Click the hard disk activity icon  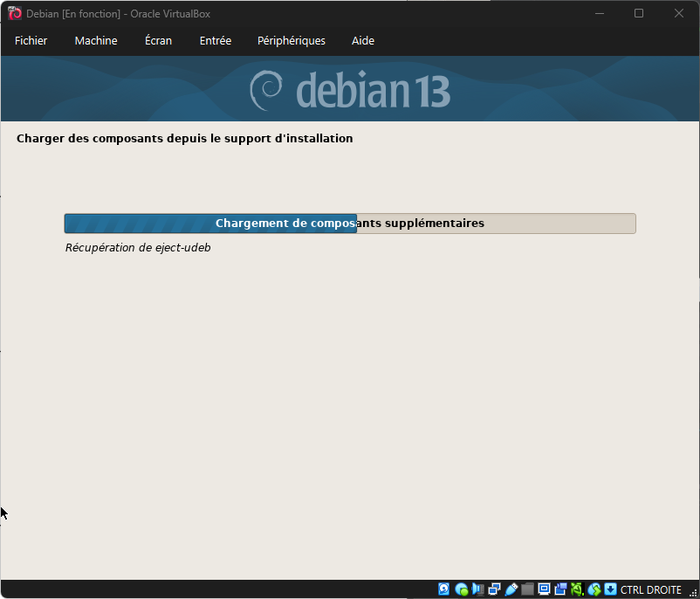444,589
